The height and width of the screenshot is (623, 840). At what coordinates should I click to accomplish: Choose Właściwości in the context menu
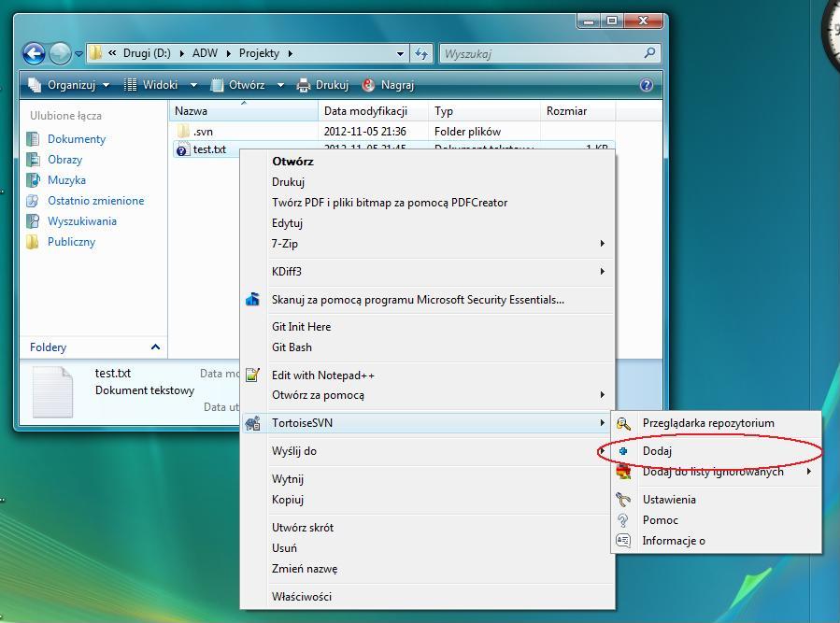(301, 597)
